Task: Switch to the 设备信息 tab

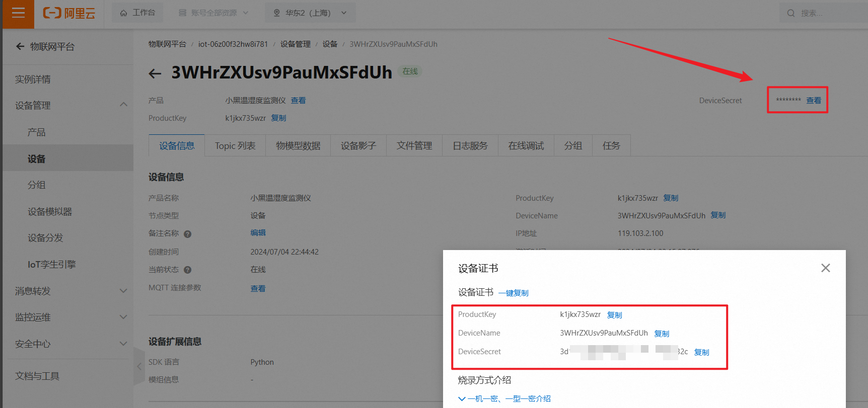Action: (177, 145)
